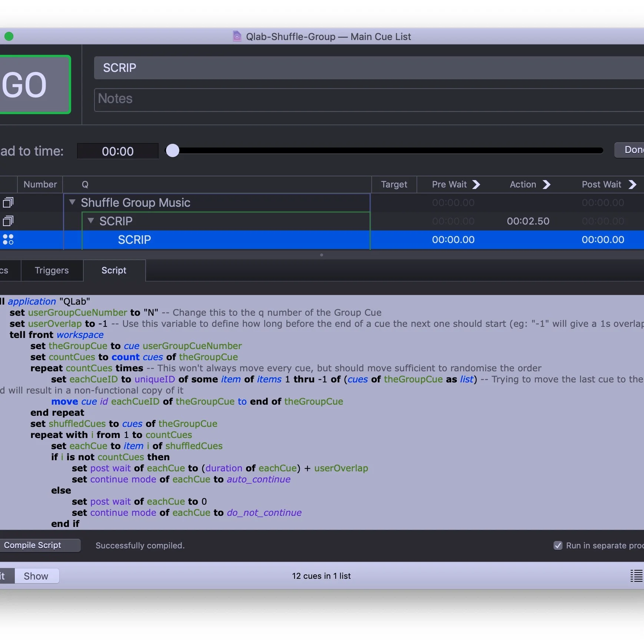This screenshot has height=644, width=644.
Task: Click the 'set userOverlap to -1' script line
Action: 59,323
